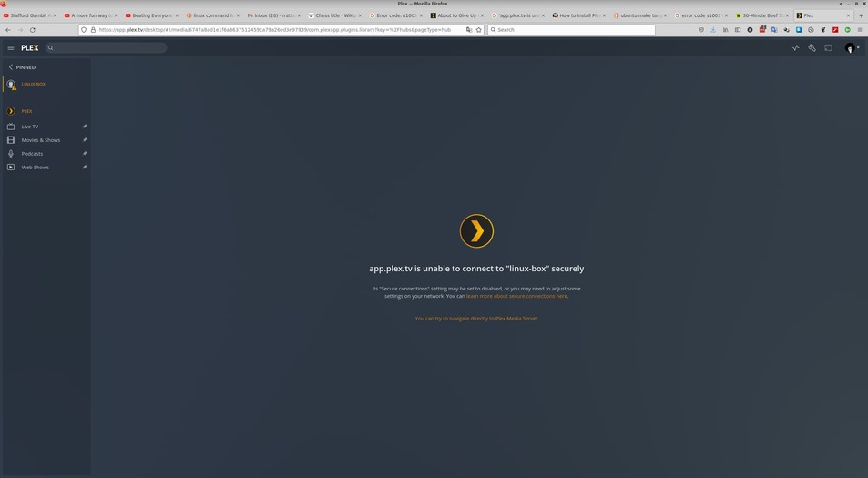Screen dimensions: 868x478
Task: Toggle Firefox sidebar view icon
Action: (x=738, y=30)
